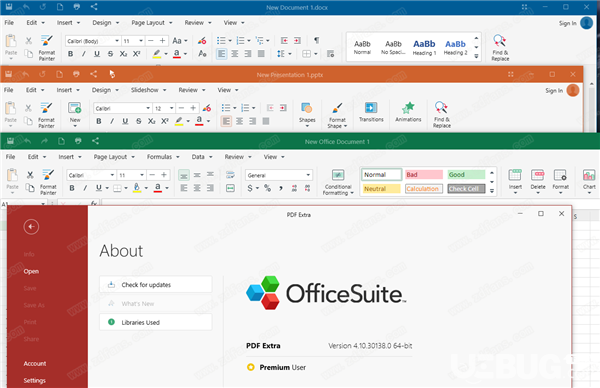
Task: Apply Heading 1 style in document window
Action: point(424,47)
